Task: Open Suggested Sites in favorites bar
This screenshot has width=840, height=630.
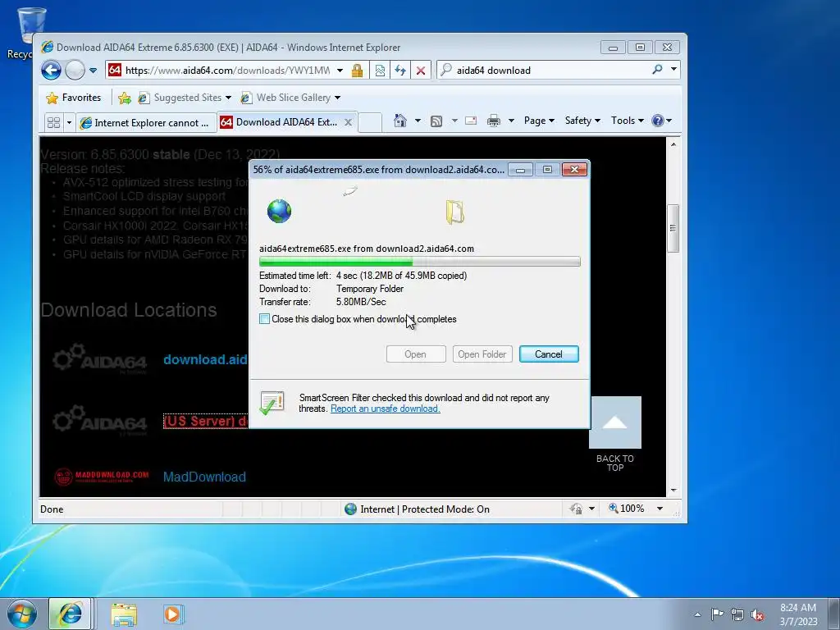Action: tap(185, 98)
